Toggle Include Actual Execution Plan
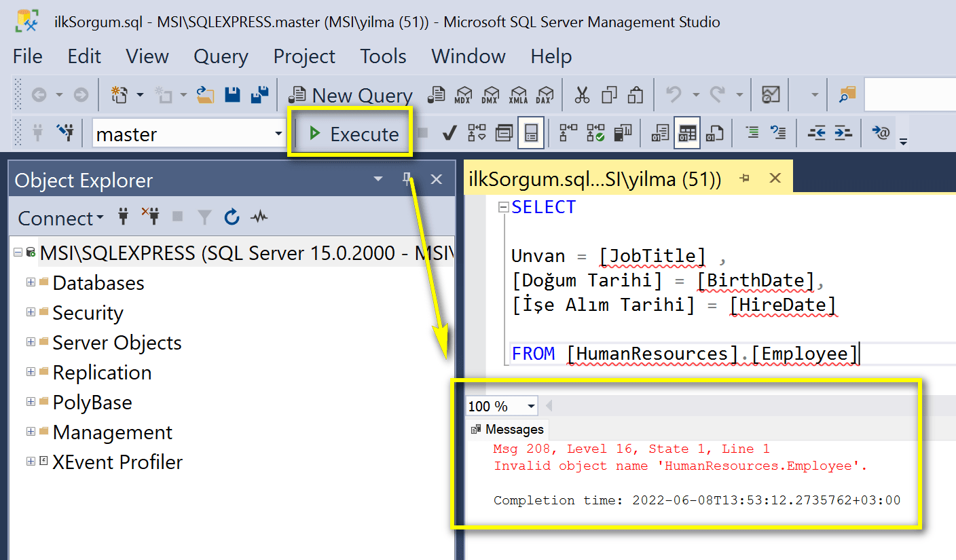 tap(568, 134)
